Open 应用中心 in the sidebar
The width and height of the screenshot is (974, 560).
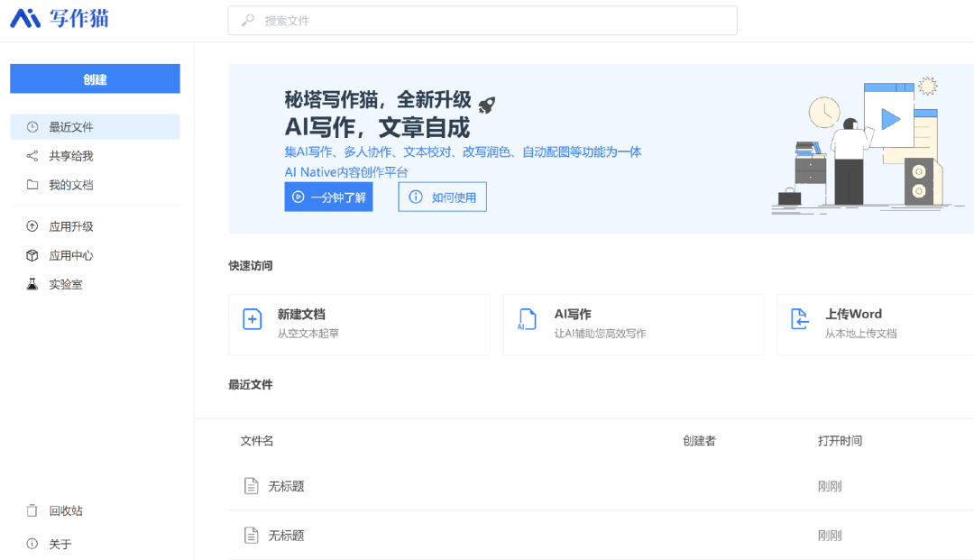(95, 255)
